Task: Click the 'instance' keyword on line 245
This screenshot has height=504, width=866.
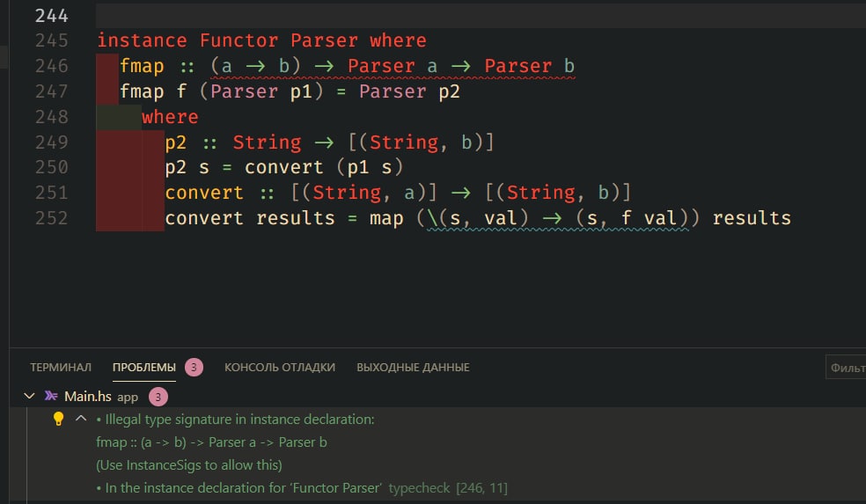Action: (x=142, y=40)
